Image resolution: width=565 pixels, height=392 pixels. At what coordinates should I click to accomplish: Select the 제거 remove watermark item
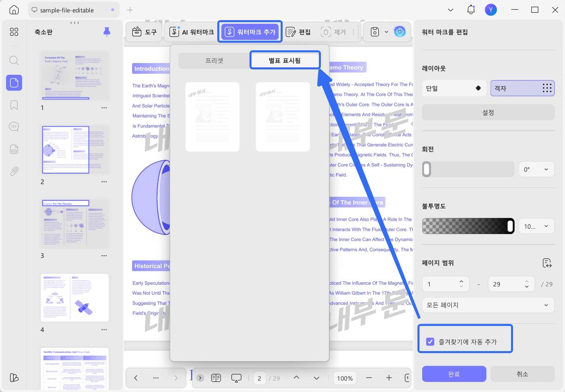pos(333,32)
